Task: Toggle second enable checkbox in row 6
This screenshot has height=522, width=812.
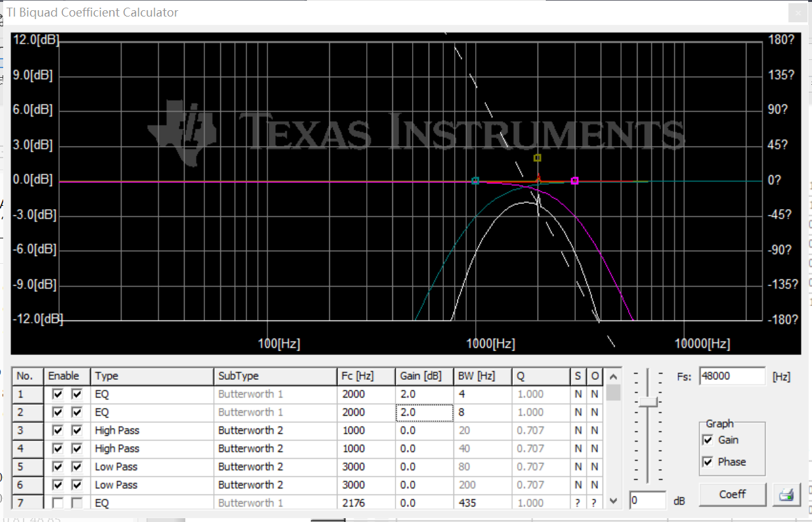Action: coord(77,485)
